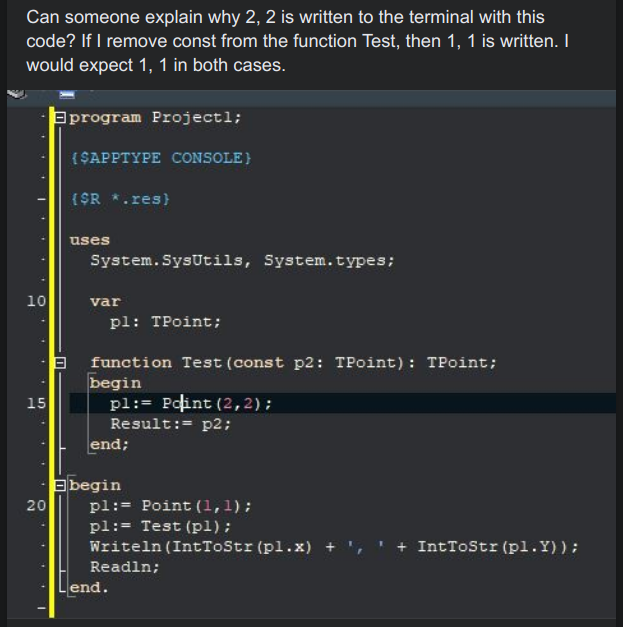Click the 'uses' keyword
Viewport: 623px width, 627px height.
[x=90, y=240]
